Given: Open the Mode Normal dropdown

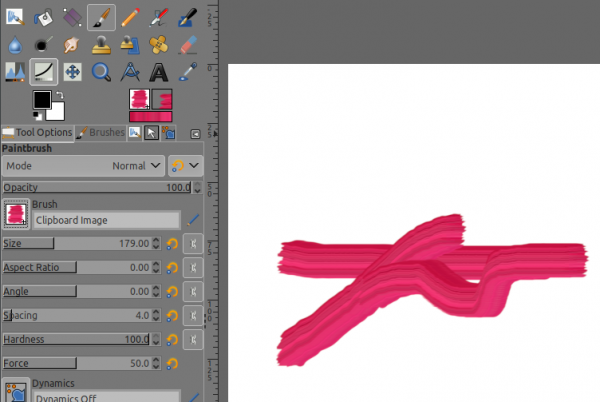Looking at the screenshot, I should pyautogui.click(x=83, y=166).
